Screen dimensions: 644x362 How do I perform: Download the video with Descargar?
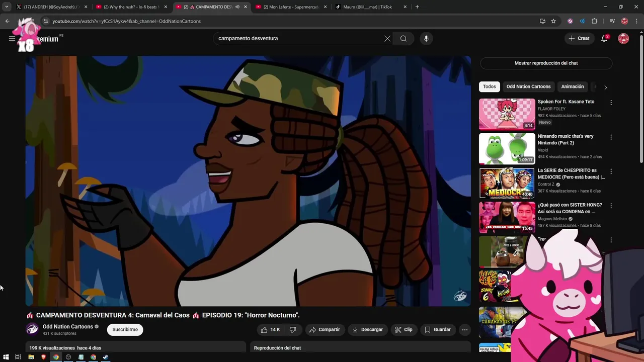(368, 330)
